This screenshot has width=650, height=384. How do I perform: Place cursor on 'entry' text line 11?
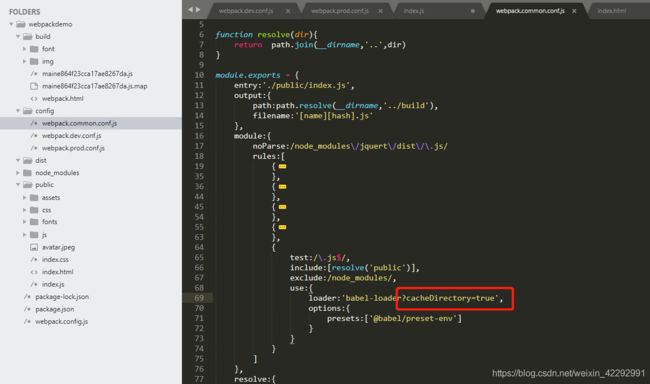tap(245, 85)
